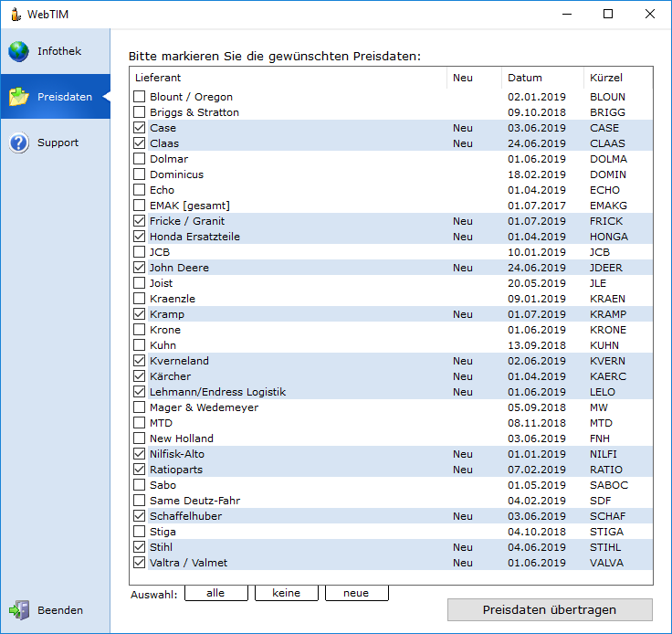Image resolution: width=672 pixels, height=634 pixels.
Task: Check the Mager & Wedemeyer checkbox
Action: tap(140, 407)
